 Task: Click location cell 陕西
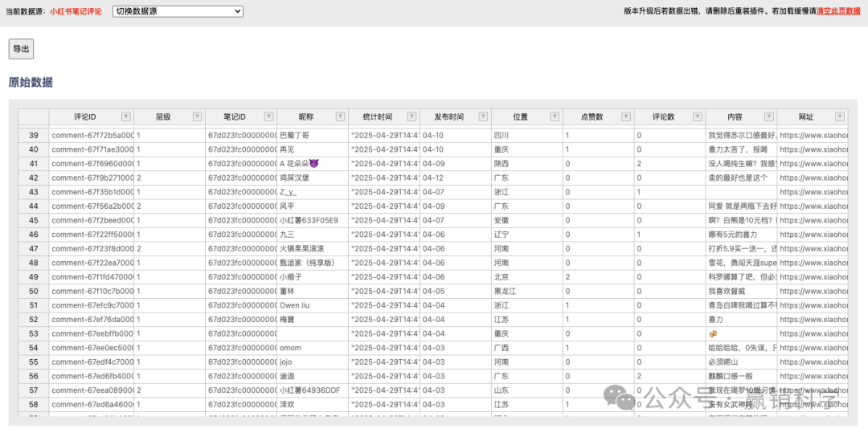527,164
